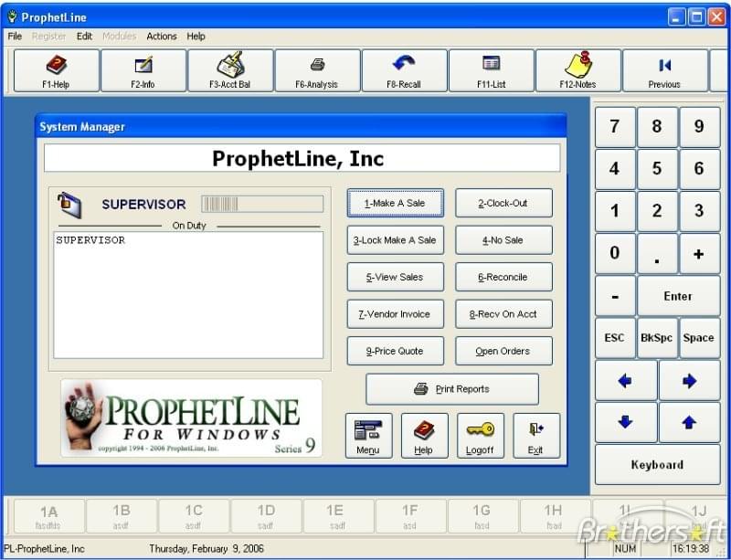Select the F2-Info toolbar icon
731x560 pixels.
click(x=142, y=70)
